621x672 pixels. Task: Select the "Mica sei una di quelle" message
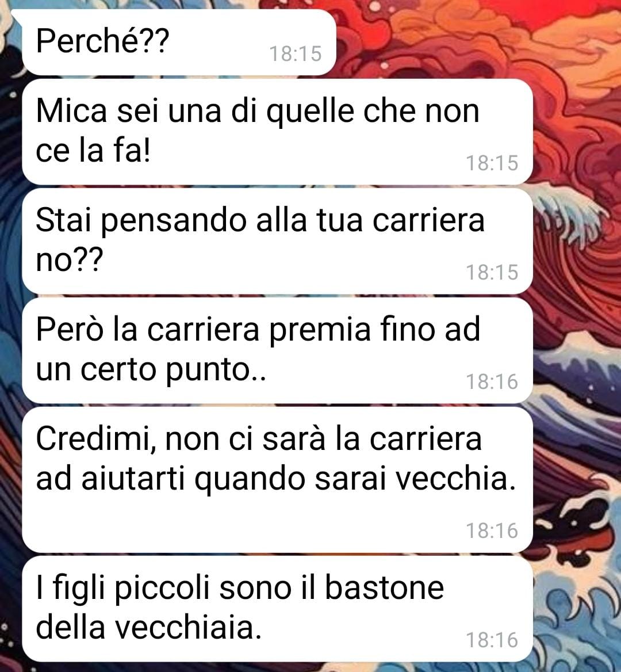pyautogui.click(x=277, y=132)
